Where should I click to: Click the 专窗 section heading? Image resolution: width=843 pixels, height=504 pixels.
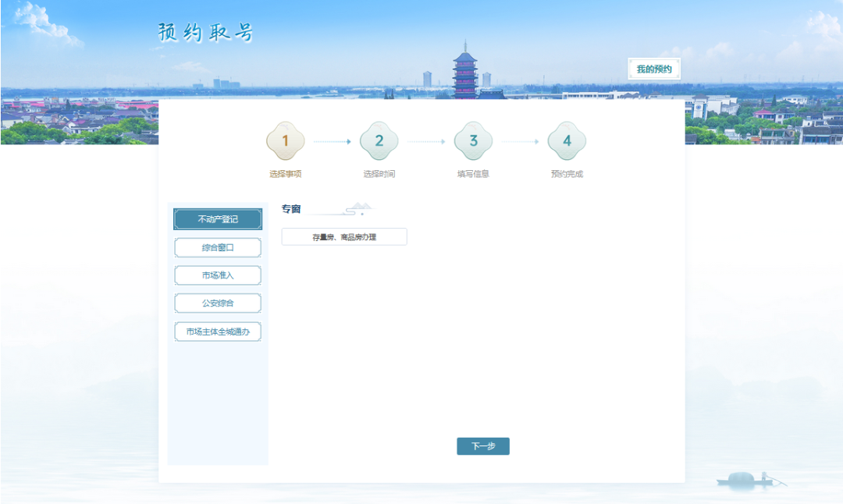(x=291, y=209)
